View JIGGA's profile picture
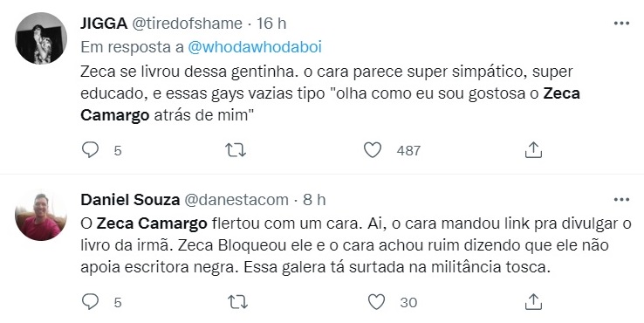The width and height of the screenshot is (644, 323). coord(41,38)
